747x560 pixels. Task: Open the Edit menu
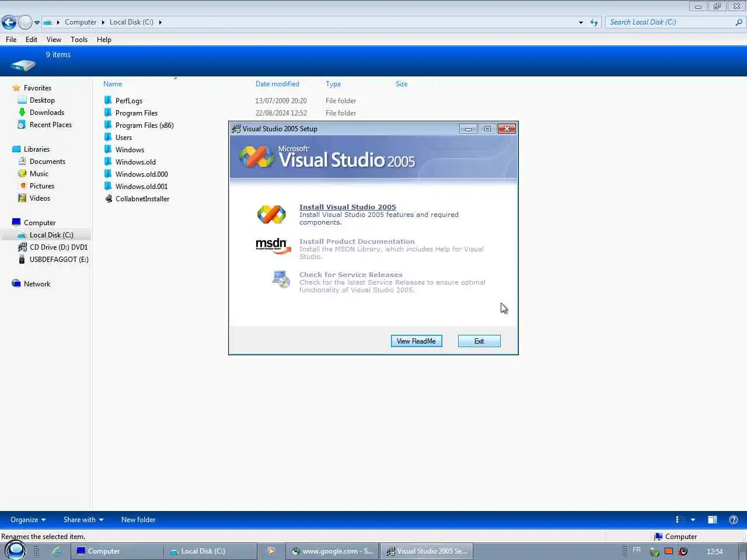pos(32,40)
